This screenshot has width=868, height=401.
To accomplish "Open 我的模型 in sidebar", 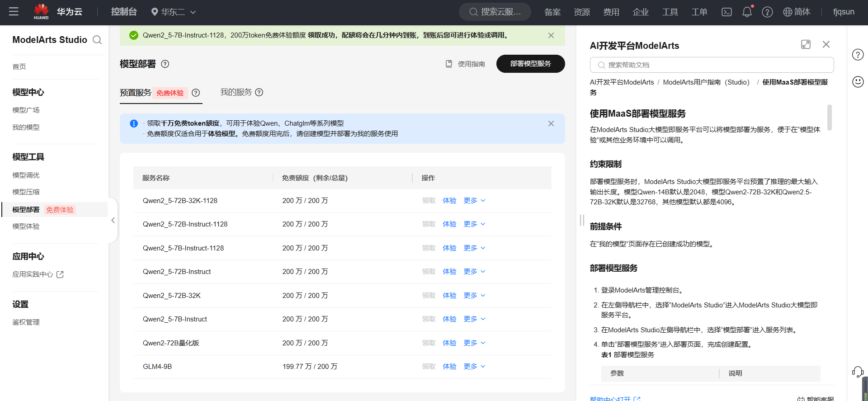I will point(26,127).
